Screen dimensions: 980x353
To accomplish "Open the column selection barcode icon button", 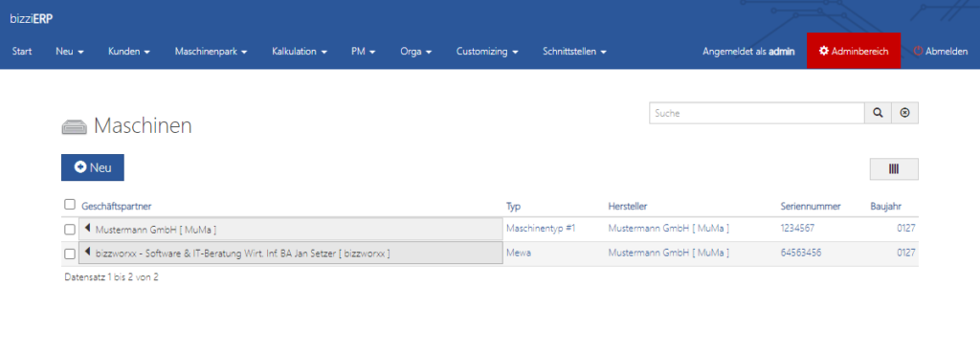I will coord(894,168).
